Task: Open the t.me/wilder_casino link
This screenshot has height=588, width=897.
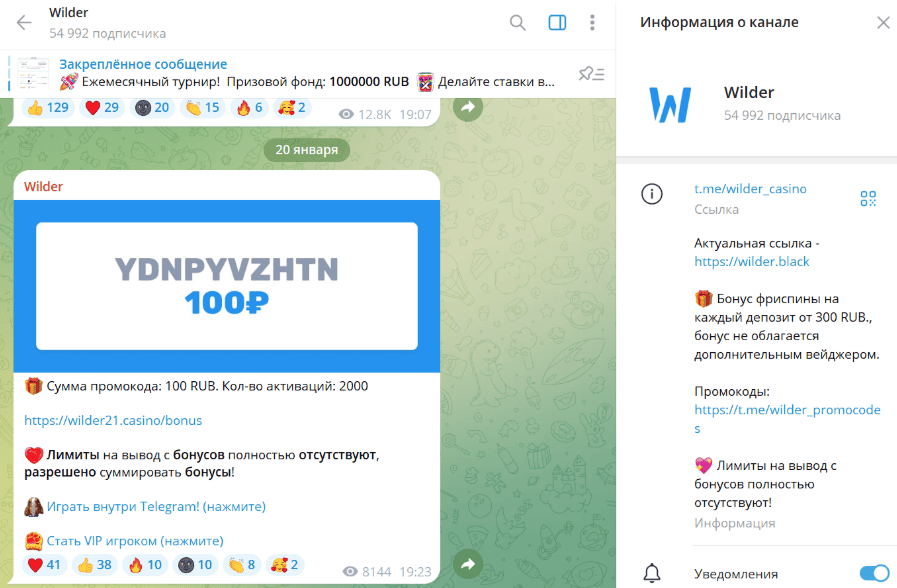Action: [x=750, y=189]
